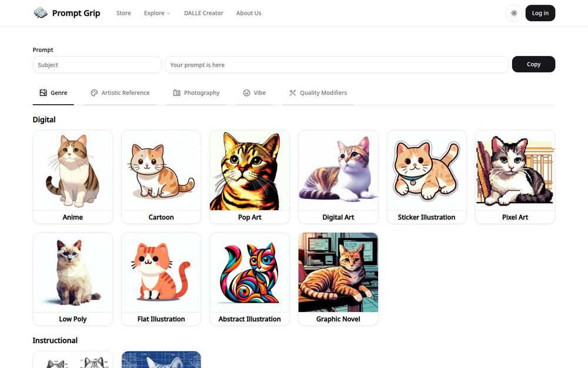Open the DALLE Creator page
Screen dimensions: 588x368
203,13
